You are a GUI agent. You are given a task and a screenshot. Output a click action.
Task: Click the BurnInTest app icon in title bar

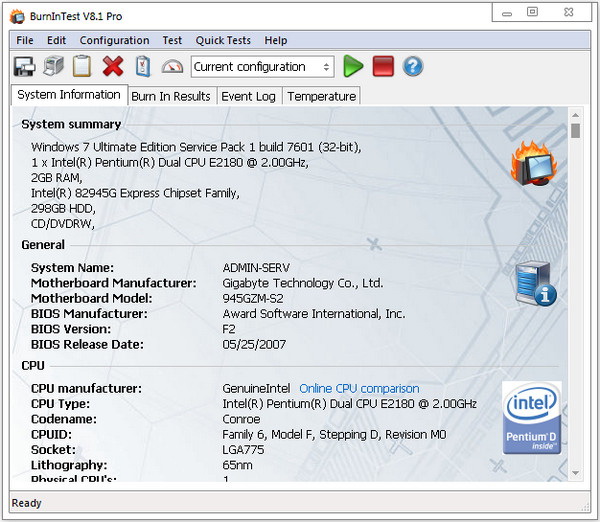coord(17,16)
